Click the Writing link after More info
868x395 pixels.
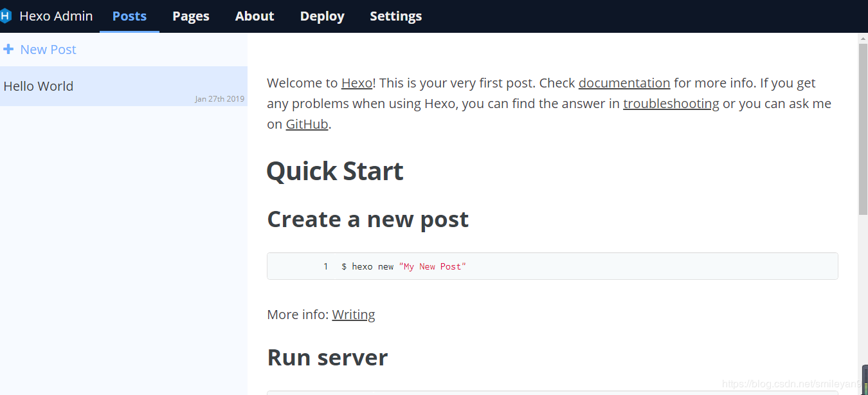pos(353,315)
